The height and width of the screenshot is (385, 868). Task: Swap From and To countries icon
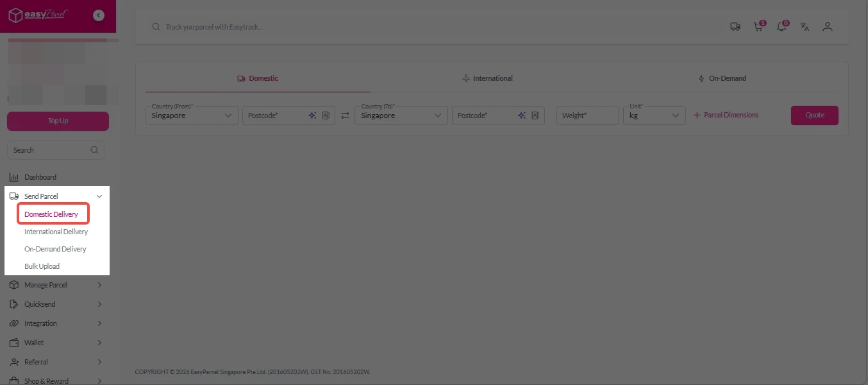click(345, 116)
